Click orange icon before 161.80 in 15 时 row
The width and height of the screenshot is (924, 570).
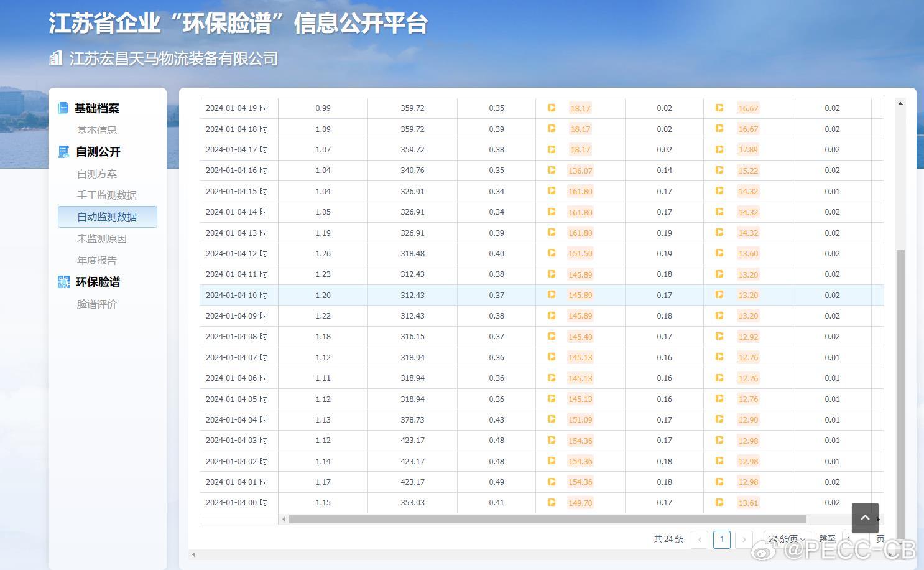coord(552,191)
